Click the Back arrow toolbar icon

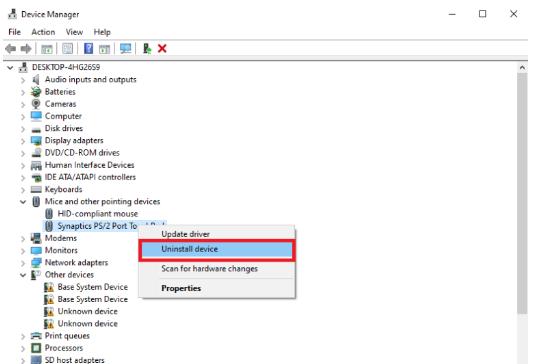click(11, 49)
